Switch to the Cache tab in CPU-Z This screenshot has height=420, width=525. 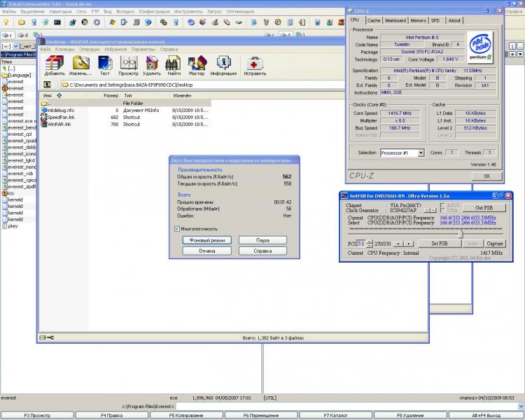(x=374, y=20)
